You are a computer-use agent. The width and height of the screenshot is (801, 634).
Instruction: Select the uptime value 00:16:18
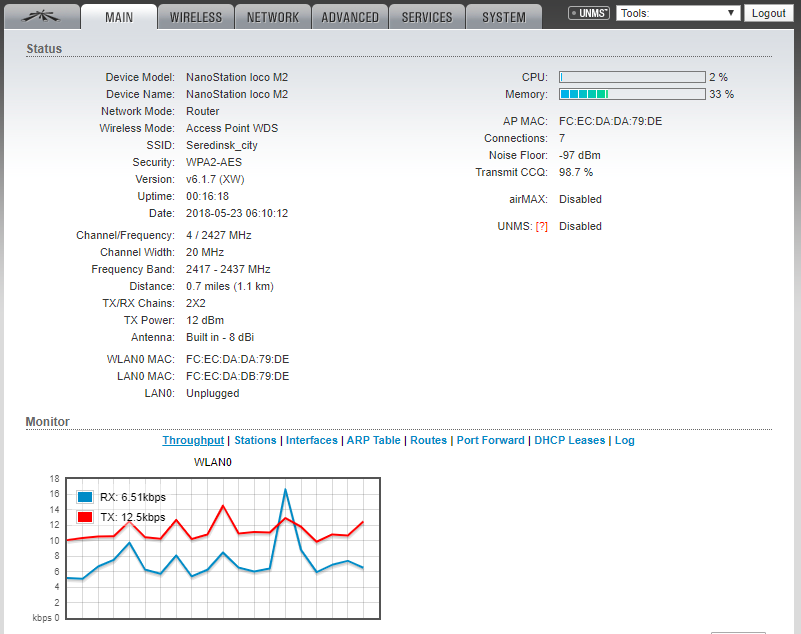pyautogui.click(x=207, y=196)
